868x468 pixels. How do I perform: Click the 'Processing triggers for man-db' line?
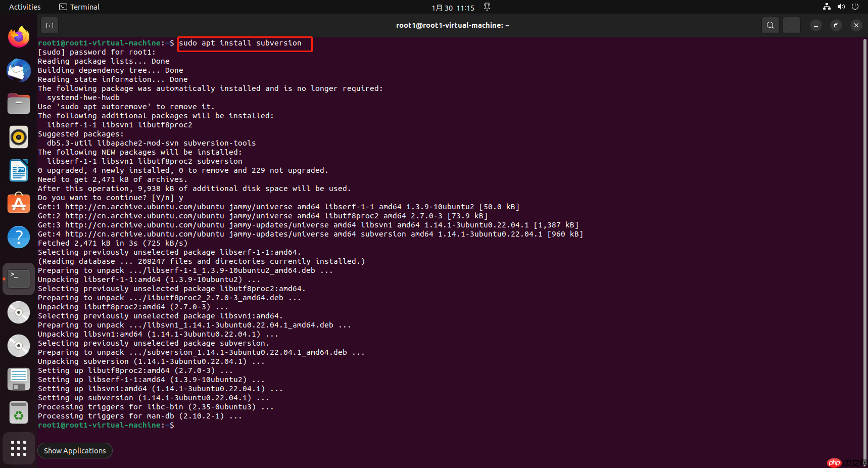pos(140,416)
